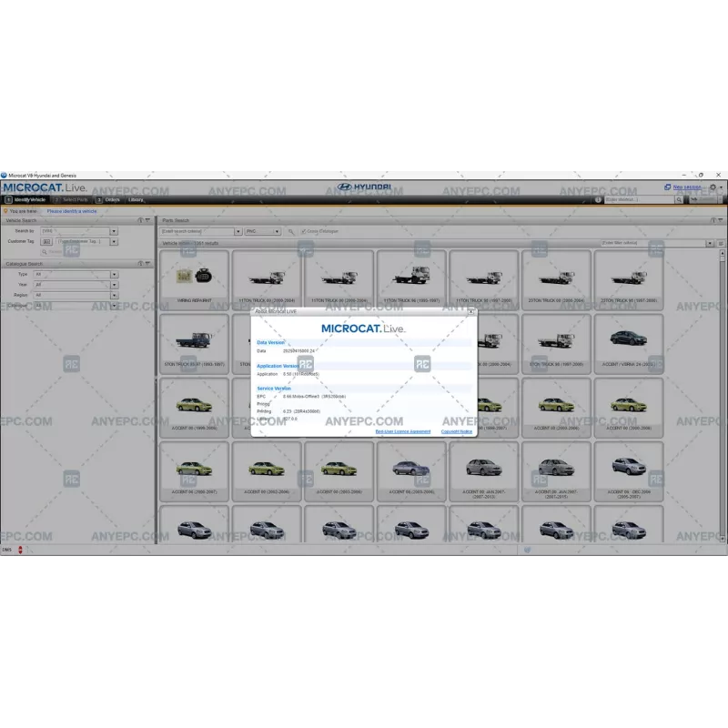Viewport: 728px width, 728px height.
Task: Open the PNC search type dropdown
Action: click(x=278, y=232)
